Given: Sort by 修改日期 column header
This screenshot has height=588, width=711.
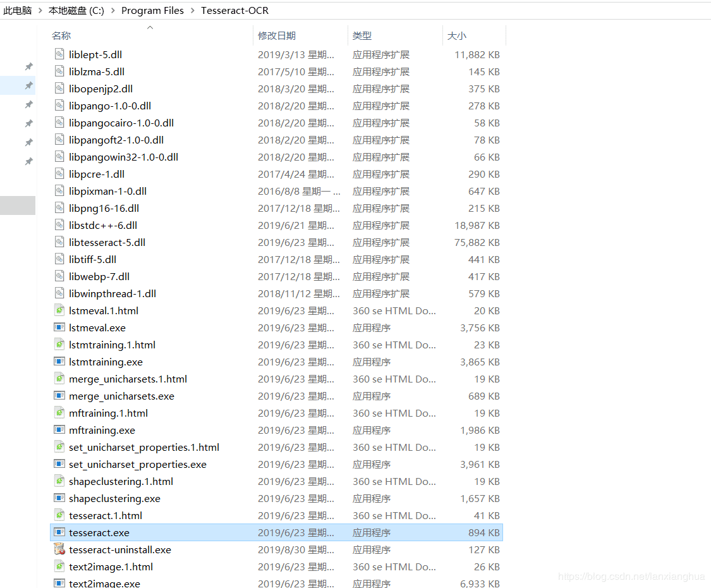Looking at the screenshot, I should [x=277, y=35].
